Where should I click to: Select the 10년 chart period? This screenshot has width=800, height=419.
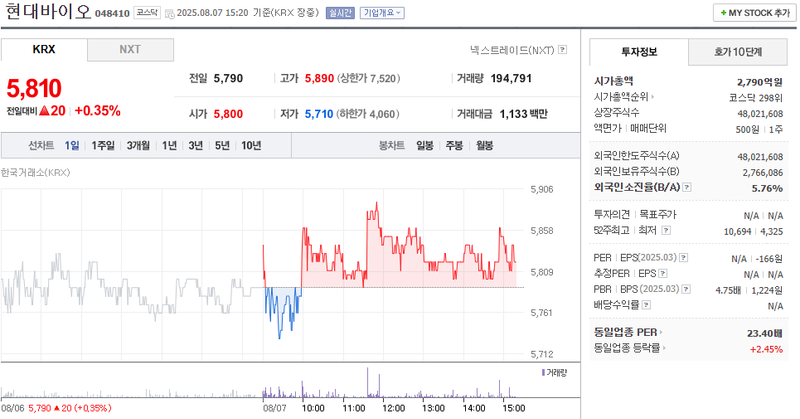point(251,145)
